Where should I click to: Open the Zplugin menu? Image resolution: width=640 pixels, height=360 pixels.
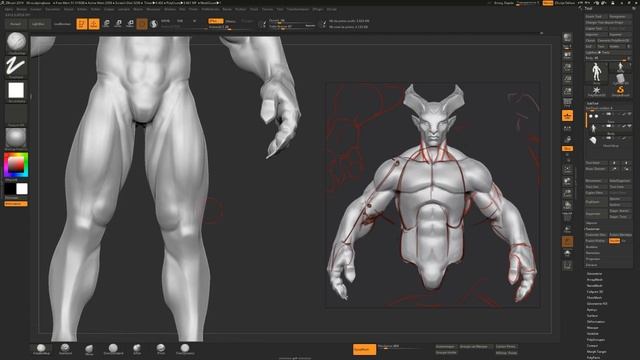click(318, 9)
